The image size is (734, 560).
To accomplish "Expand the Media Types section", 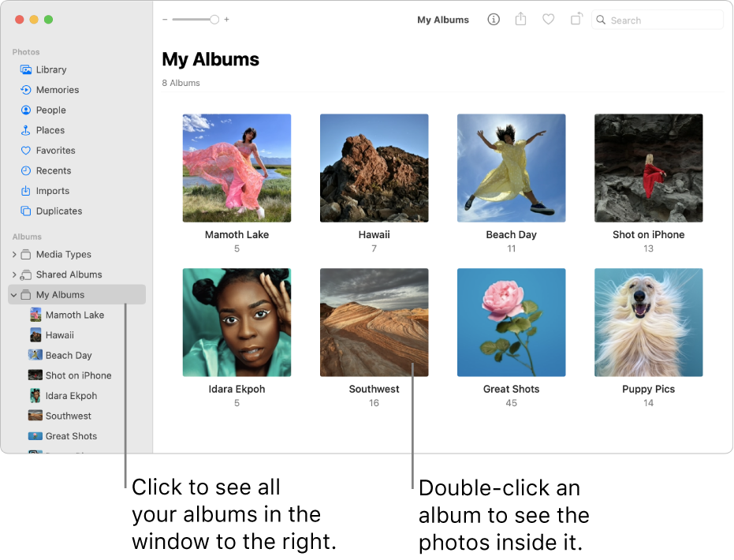I will pos(14,254).
